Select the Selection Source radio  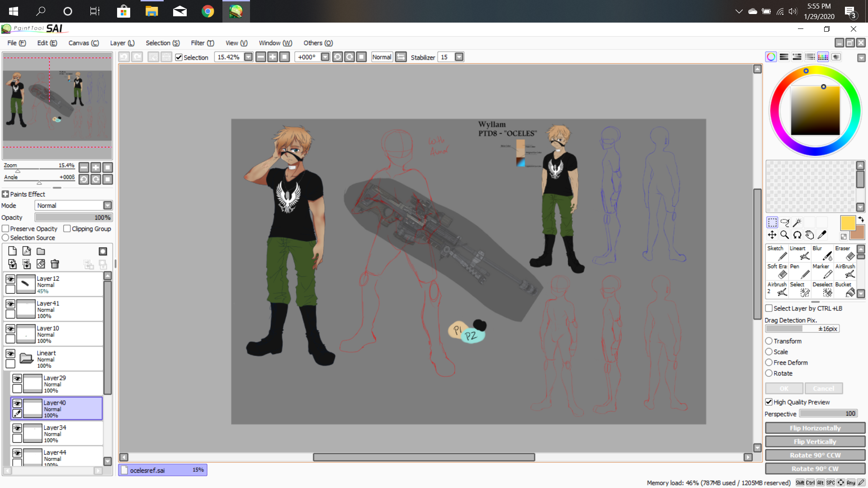[5, 238]
